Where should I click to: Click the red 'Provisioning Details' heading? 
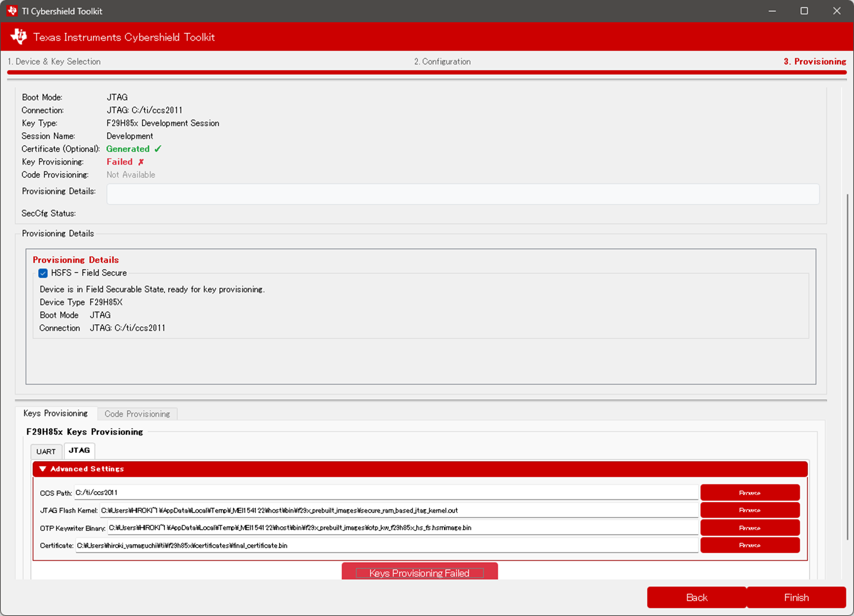click(75, 260)
